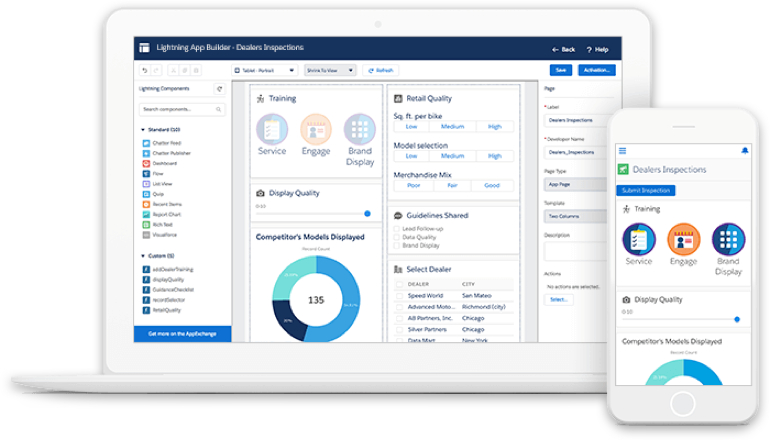Click the phone Display Quality slider handle
This screenshot has height=440, width=770.
[x=737, y=320]
